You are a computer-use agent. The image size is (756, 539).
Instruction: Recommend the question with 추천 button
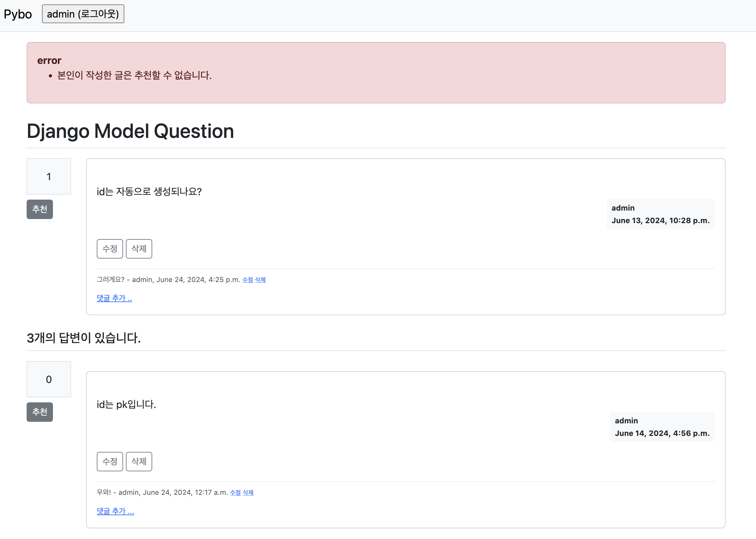pyautogui.click(x=39, y=209)
